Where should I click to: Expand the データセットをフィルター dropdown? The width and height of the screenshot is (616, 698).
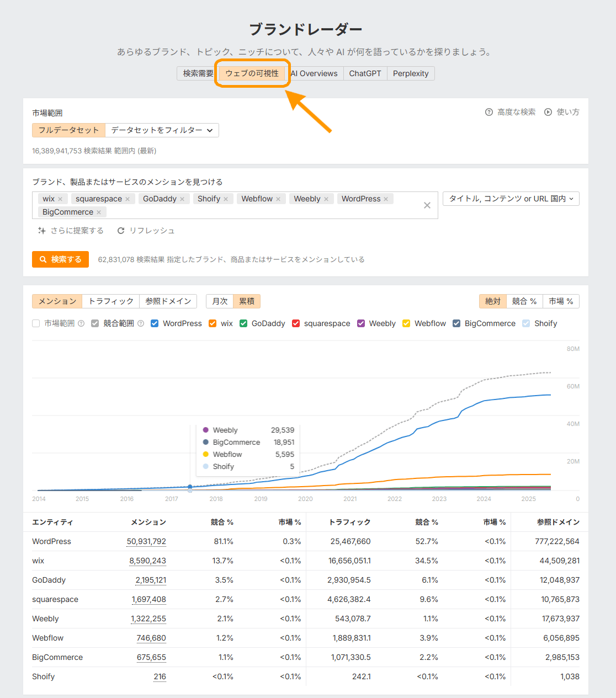162,130
